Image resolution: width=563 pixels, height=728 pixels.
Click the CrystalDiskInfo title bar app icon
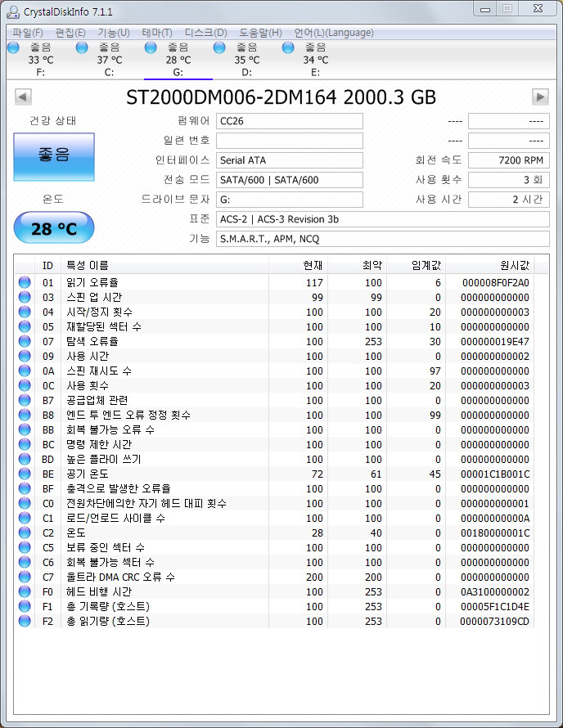pos(13,11)
